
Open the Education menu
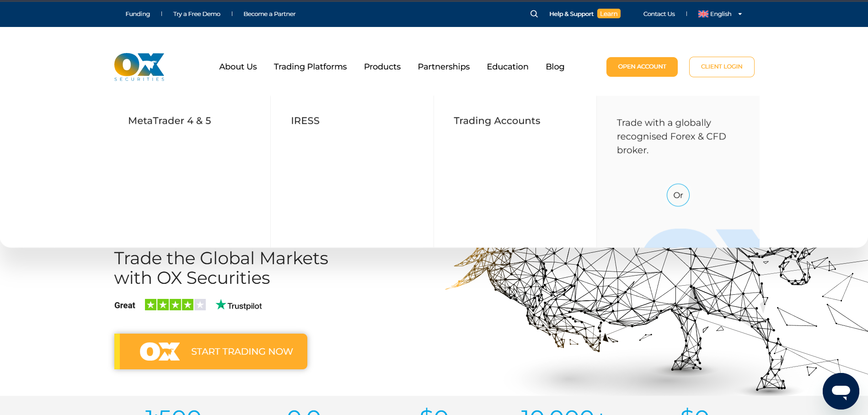pos(508,67)
